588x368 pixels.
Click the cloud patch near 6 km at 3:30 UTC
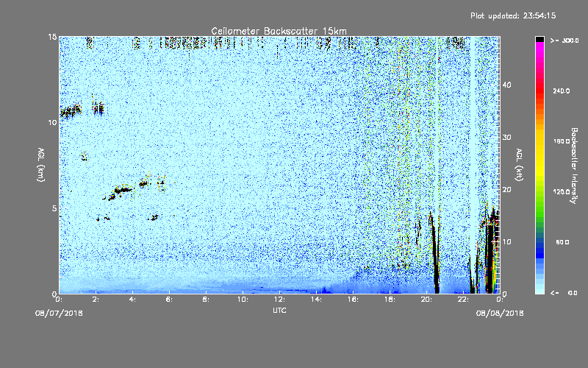click(123, 191)
